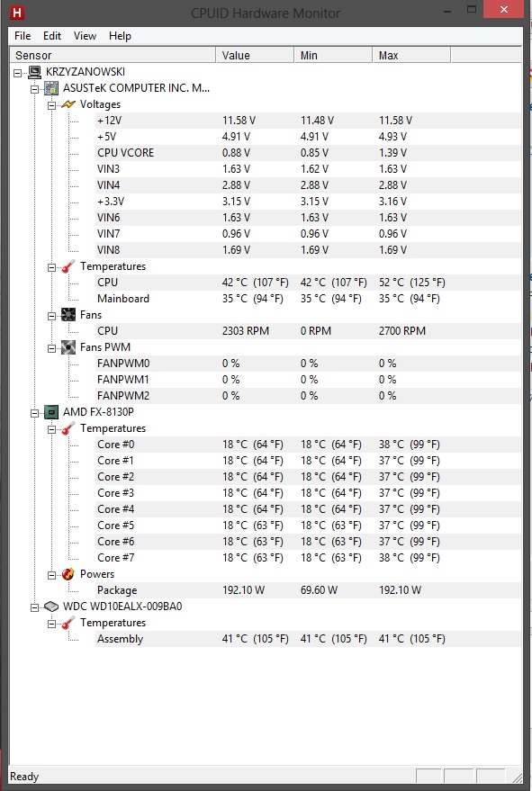Click the AMD FX-8130P processor chip icon

pyautogui.click(x=51, y=412)
